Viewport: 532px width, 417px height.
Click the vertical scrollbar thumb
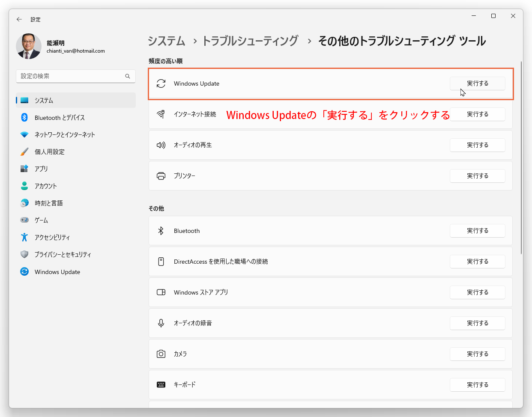click(521, 158)
